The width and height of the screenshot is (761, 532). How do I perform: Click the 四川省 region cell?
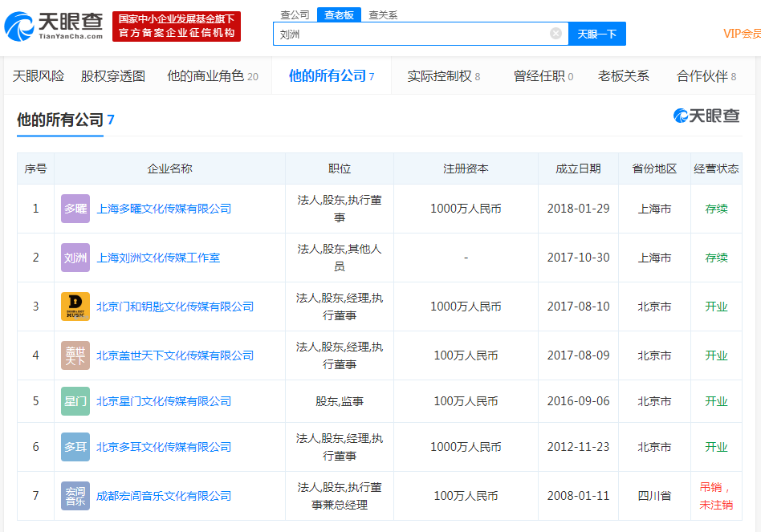[x=654, y=496]
